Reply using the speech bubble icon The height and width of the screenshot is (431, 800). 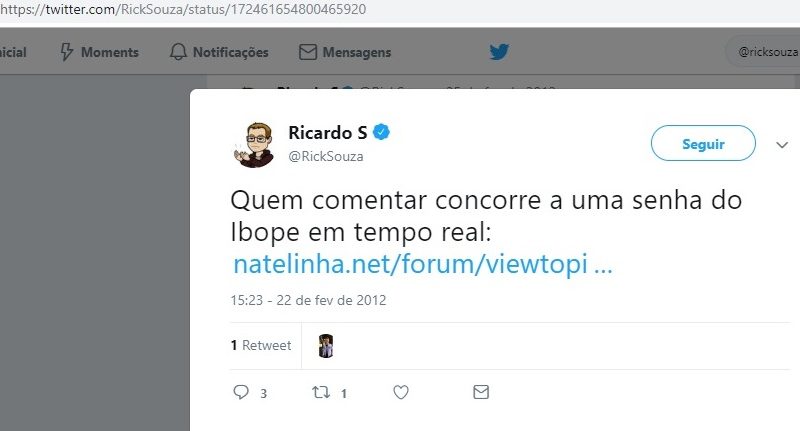[x=241, y=392]
